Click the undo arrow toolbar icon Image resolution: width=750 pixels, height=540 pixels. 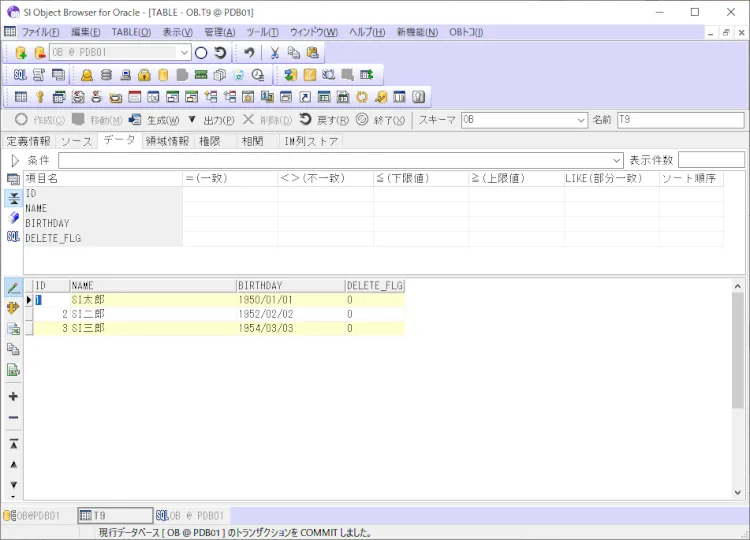point(249,53)
